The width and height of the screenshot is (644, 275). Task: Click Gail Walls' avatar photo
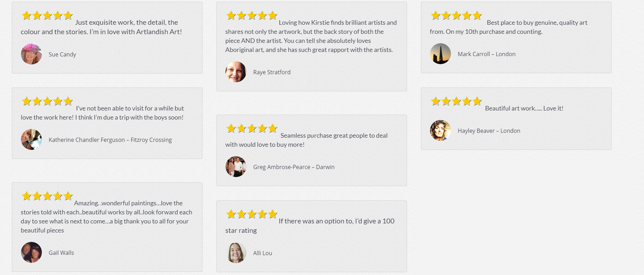[x=31, y=252]
